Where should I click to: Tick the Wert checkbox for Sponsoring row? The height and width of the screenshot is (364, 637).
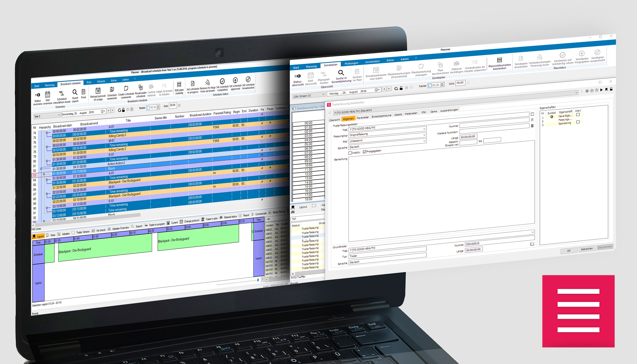click(x=578, y=122)
